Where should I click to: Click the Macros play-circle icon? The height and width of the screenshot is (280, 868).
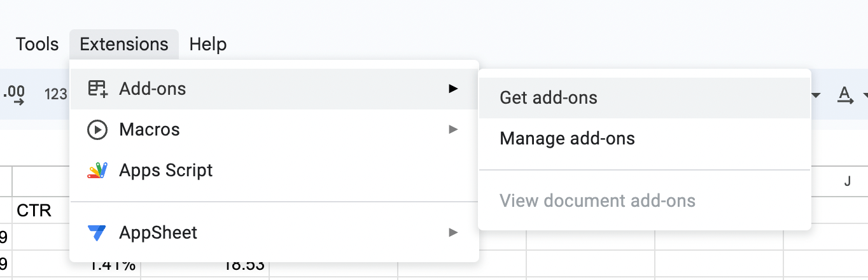point(97,130)
